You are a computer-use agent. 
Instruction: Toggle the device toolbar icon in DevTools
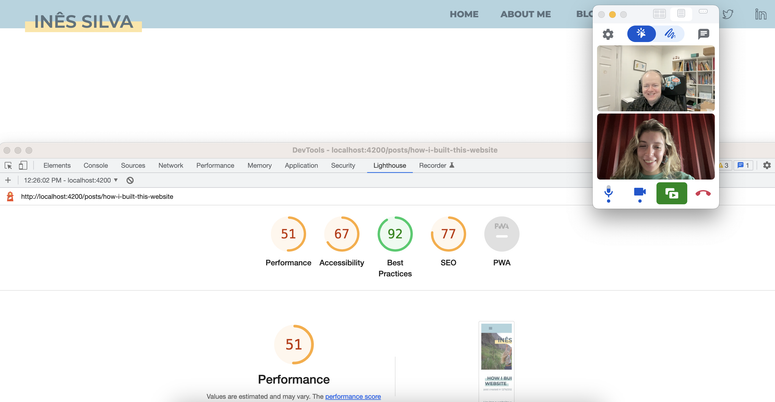(23, 165)
